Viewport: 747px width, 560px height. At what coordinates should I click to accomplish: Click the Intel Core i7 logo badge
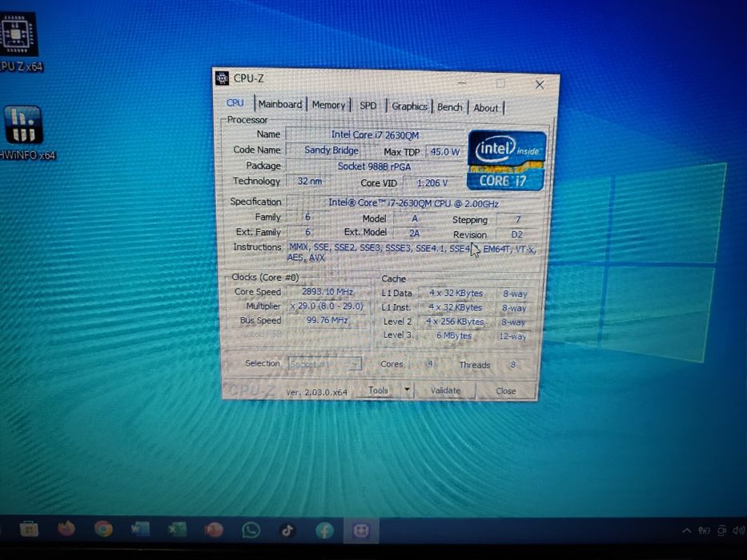tap(507, 161)
